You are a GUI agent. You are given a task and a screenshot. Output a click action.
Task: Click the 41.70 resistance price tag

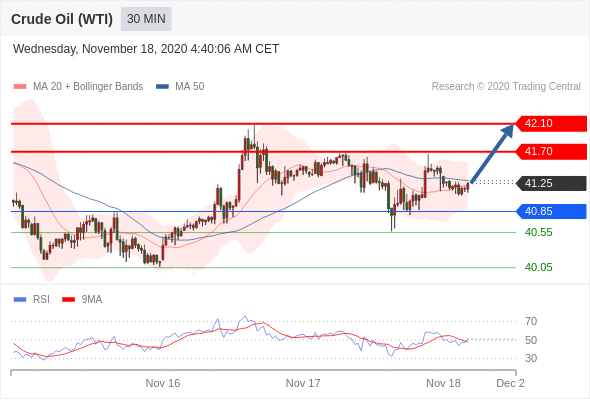pyautogui.click(x=550, y=152)
